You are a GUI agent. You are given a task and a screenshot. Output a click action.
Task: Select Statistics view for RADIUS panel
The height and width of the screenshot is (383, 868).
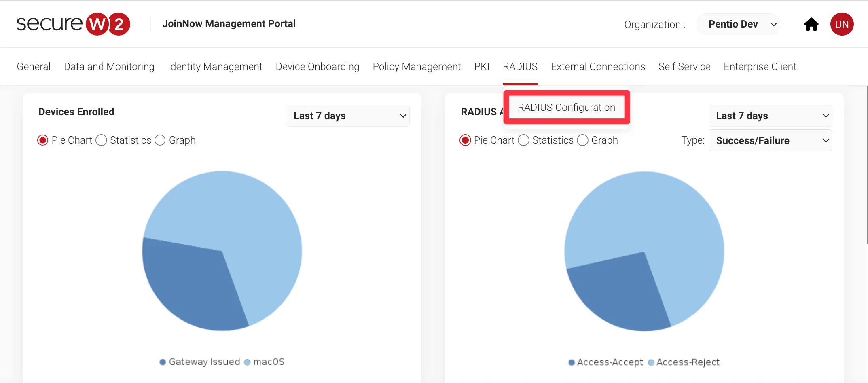point(524,140)
